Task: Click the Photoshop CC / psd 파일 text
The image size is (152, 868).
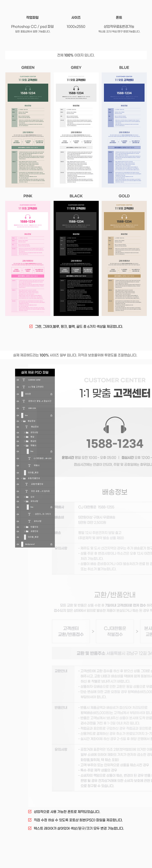Action: 32,26
